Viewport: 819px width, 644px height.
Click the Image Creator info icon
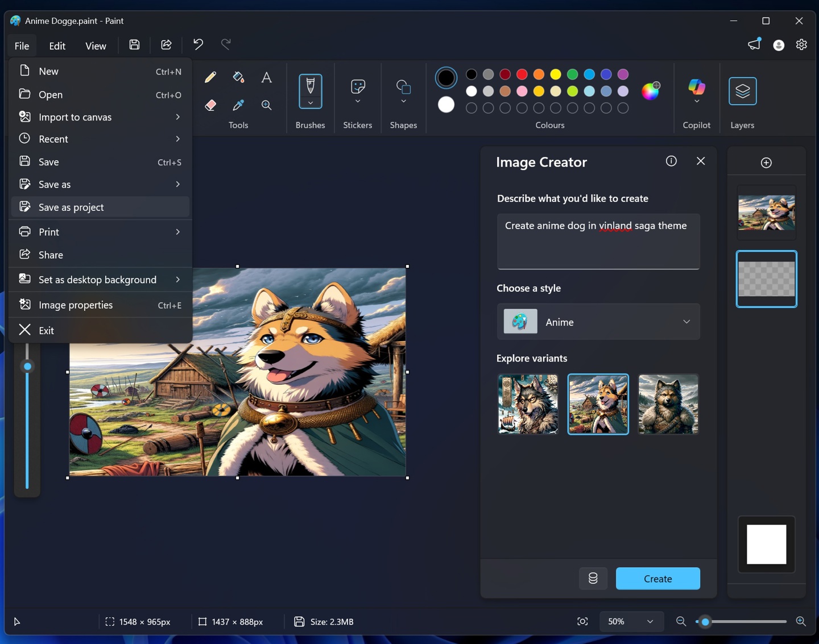pyautogui.click(x=671, y=161)
